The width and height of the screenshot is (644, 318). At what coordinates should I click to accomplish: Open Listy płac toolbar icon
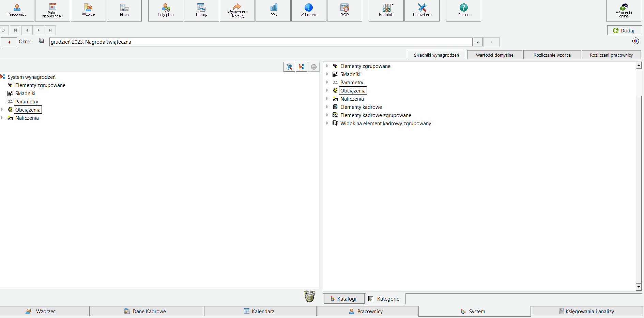(x=166, y=10)
